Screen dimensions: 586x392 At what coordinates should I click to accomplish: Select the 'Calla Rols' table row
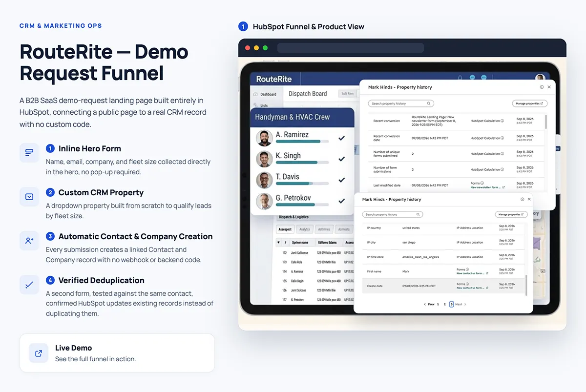pyautogui.click(x=315, y=262)
